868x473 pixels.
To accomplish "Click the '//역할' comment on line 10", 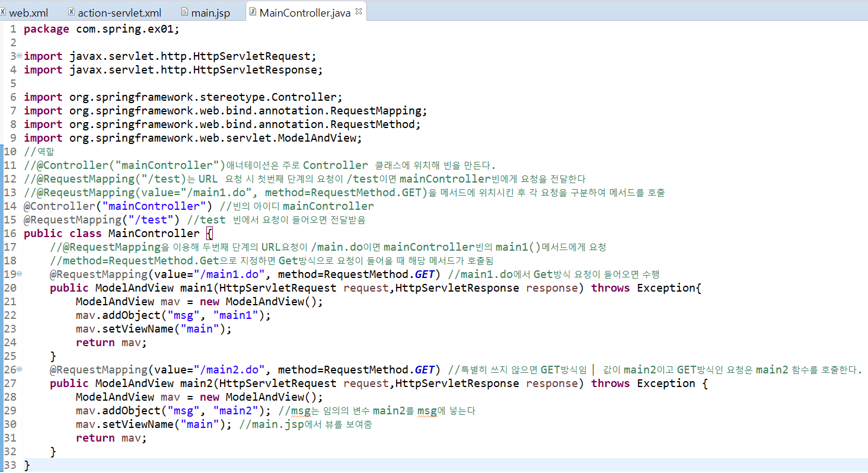I will pyautogui.click(x=39, y=152).
